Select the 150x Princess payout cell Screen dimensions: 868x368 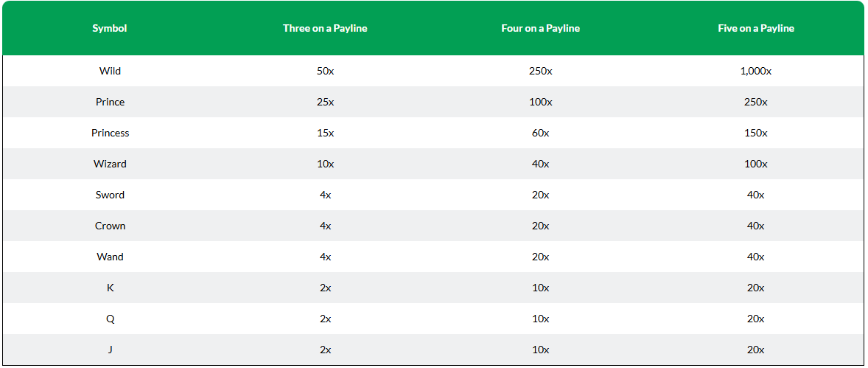[755, 133]
